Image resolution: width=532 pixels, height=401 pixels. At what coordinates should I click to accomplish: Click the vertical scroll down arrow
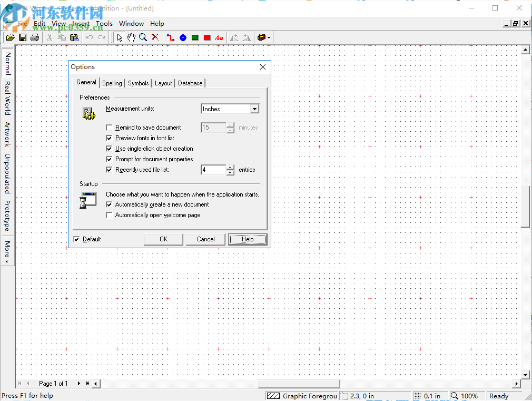click(x=525, y=375)
